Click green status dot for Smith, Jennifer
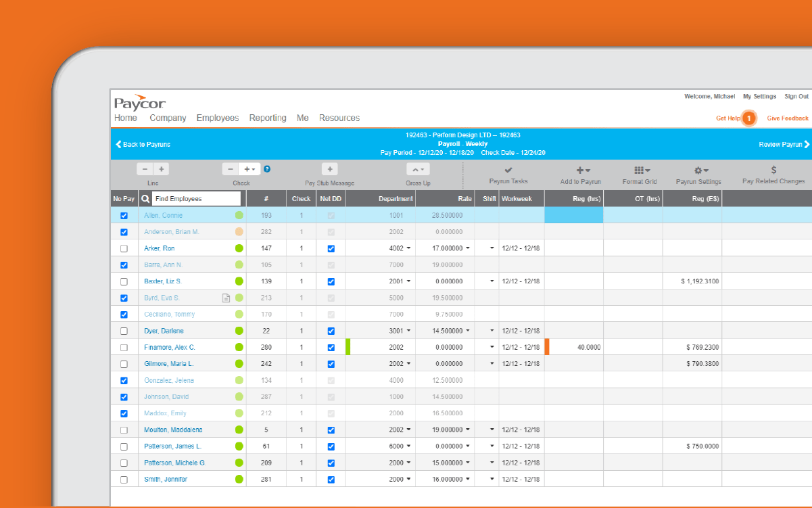This screenshot has height=508, width=812. pos(239,480)
